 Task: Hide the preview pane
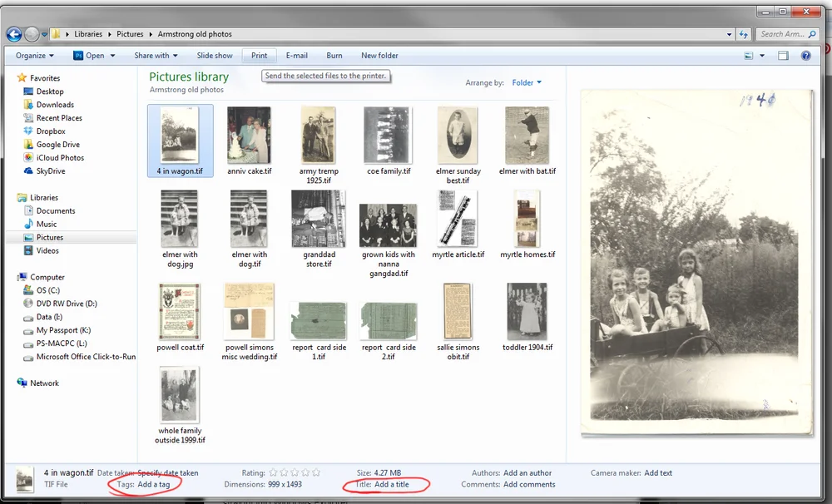click(782, 55)
